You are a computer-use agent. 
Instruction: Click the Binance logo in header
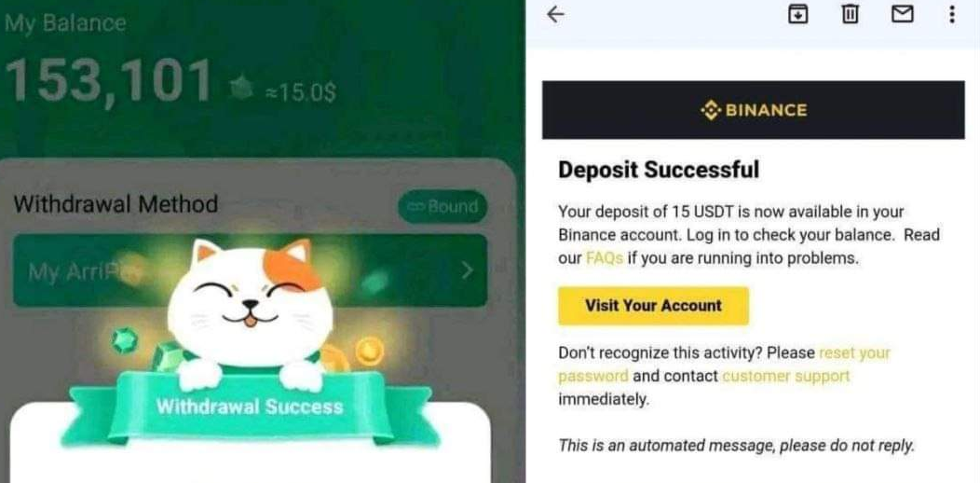pyautogui.click(x=753, y=111)
